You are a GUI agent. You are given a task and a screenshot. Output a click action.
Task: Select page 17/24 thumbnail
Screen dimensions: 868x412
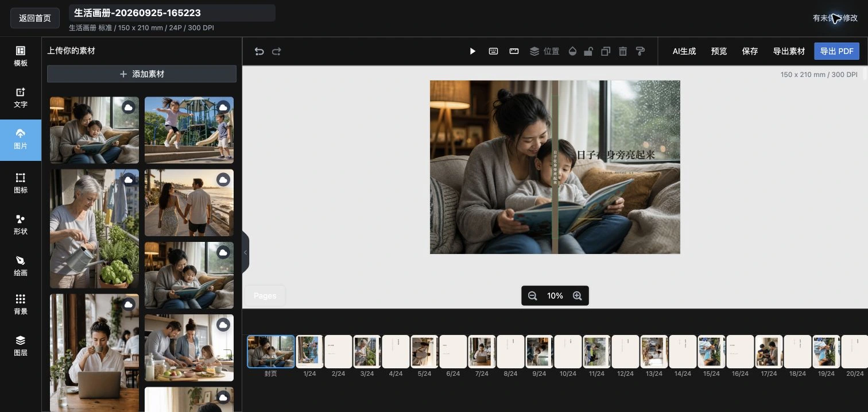tap(769, 351)
